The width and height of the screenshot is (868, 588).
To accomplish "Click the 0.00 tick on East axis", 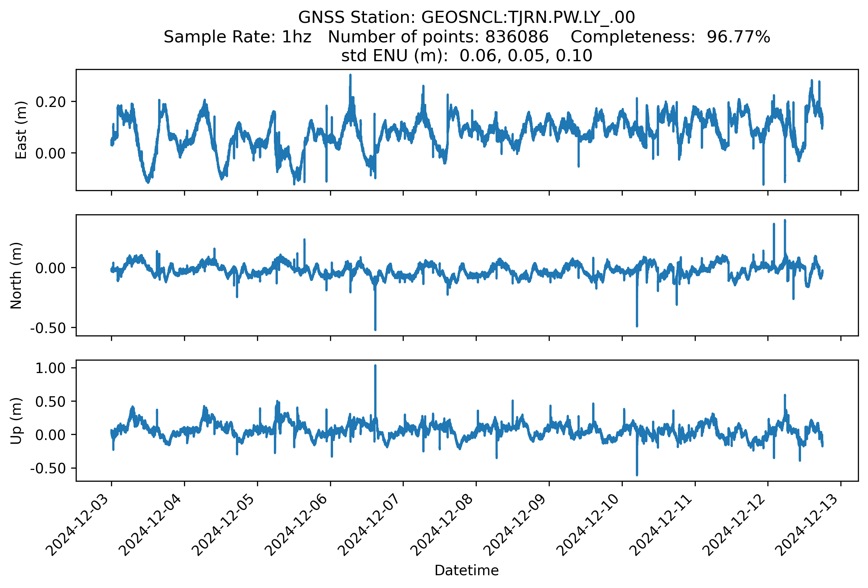I will click(50, 153).
